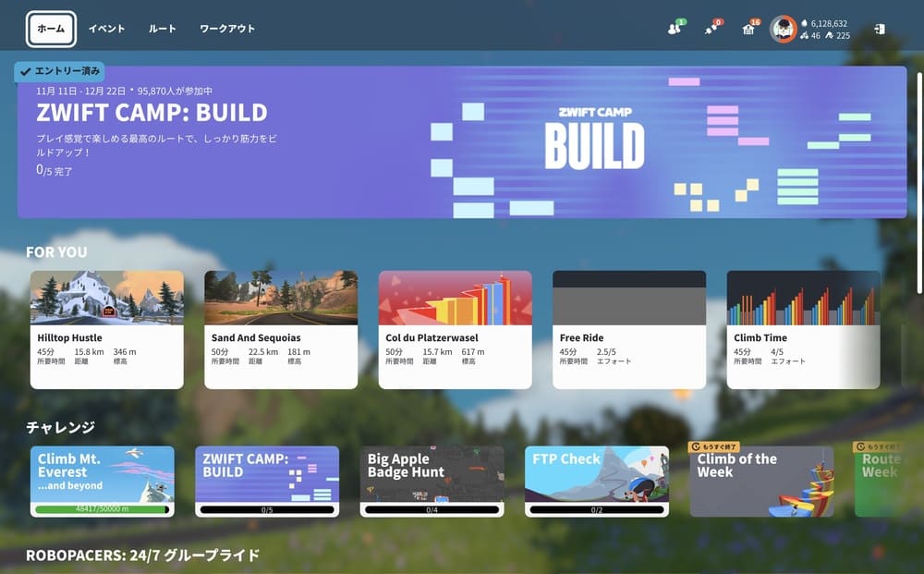Go to the ルート tab
924x574 pixels.
point(163,29)
